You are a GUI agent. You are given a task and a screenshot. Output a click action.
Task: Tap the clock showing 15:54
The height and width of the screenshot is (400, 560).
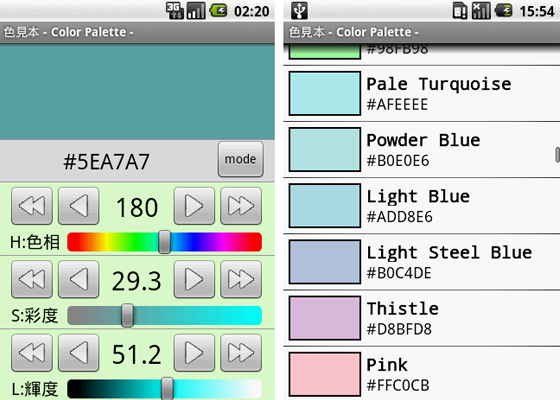pos(537,11)
